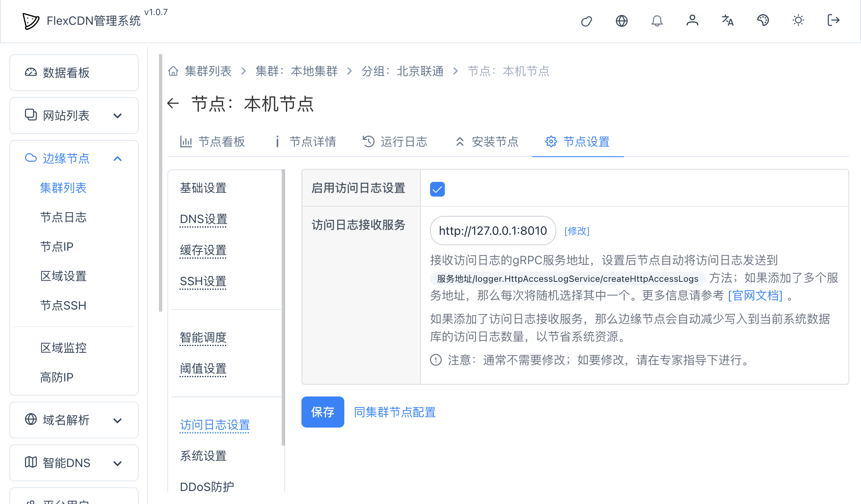
Task: Click the 保存 button
Action: [322, 412]
